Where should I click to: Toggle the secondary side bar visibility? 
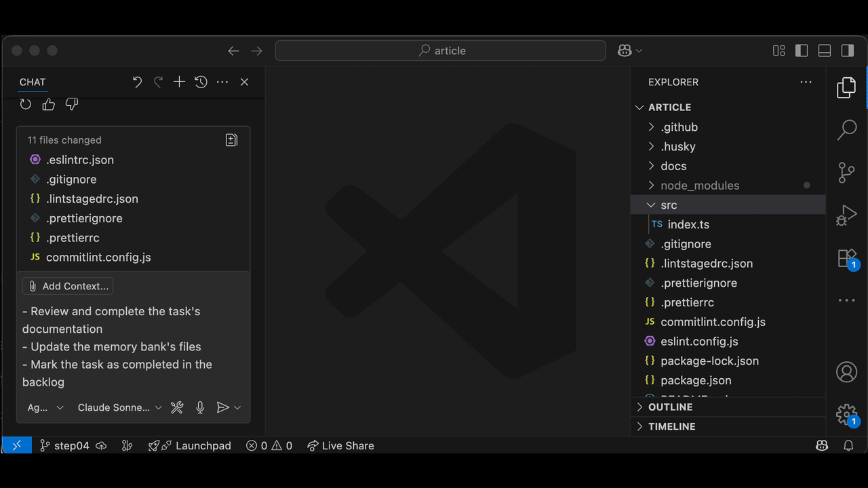click(848, 51)
